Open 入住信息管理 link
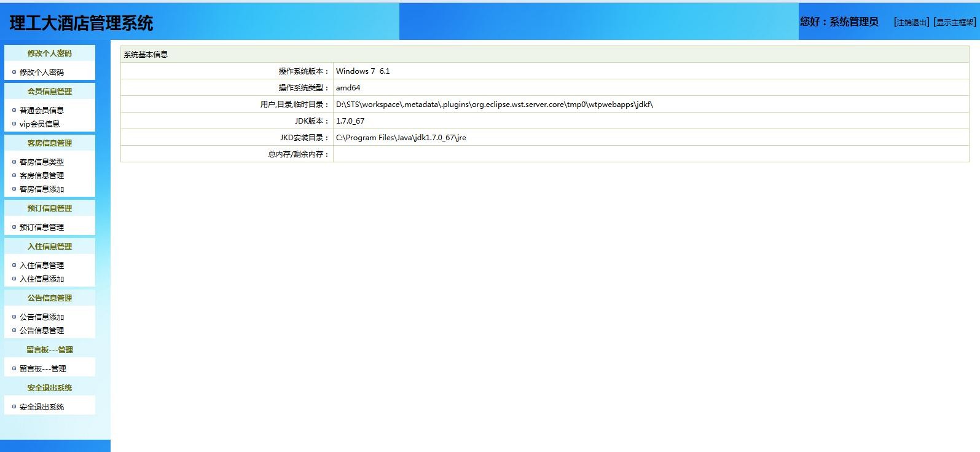This screenshot has height=452, width=980. point(42,265)
